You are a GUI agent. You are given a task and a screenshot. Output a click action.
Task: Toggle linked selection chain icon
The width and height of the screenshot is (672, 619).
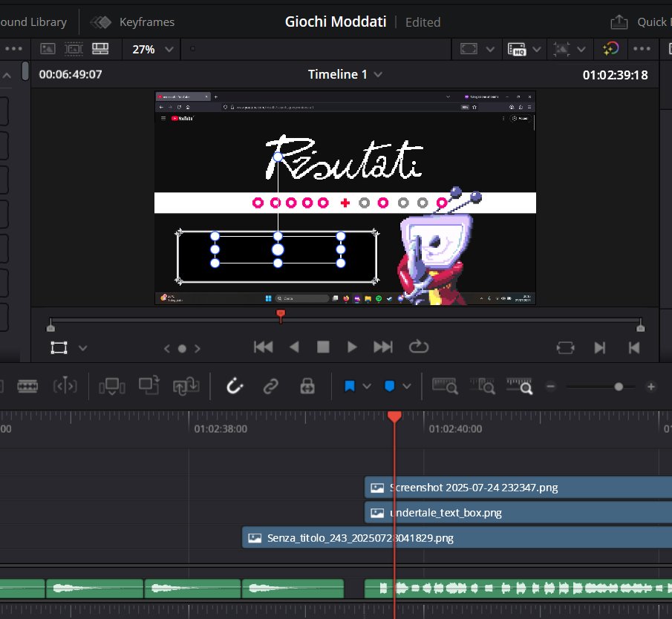(x=271, y=387)
